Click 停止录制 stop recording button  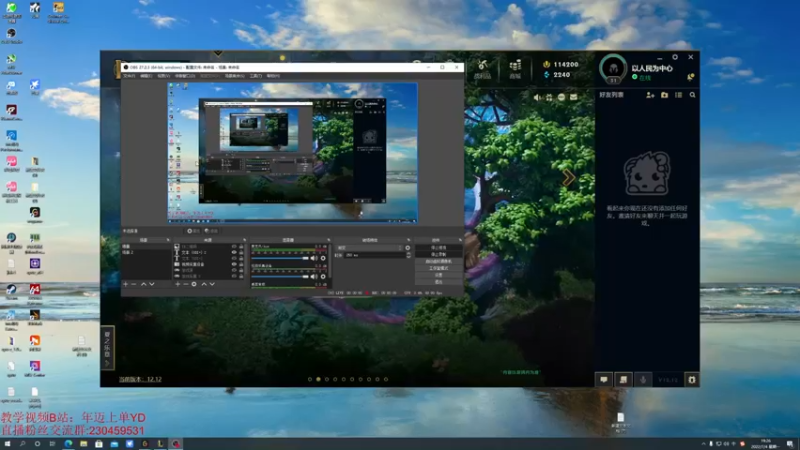pos(438,254)
